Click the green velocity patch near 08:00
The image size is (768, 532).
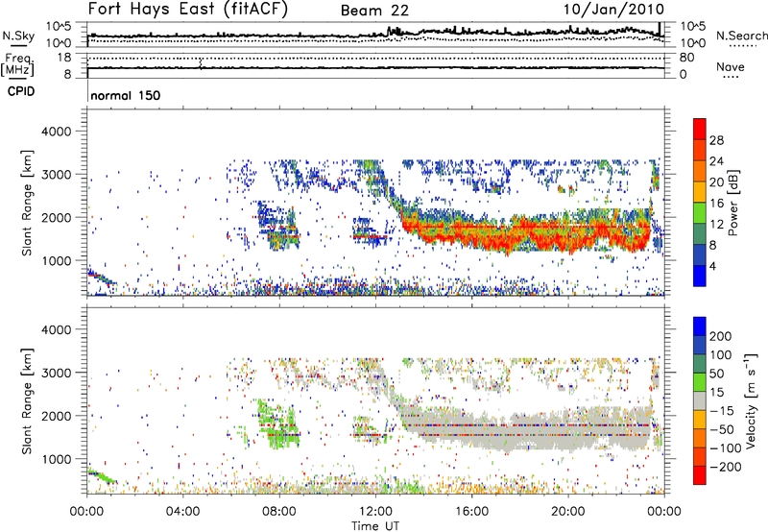coord(277,425)
